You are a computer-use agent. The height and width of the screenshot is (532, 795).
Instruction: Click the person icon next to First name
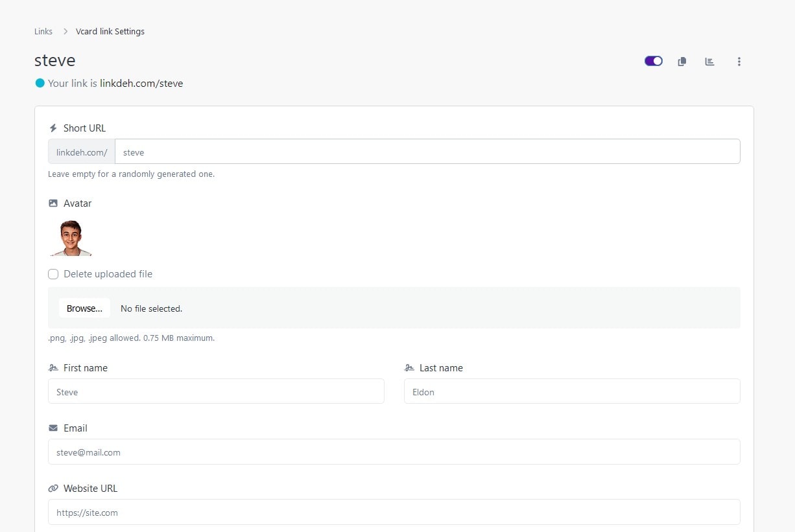53,367
